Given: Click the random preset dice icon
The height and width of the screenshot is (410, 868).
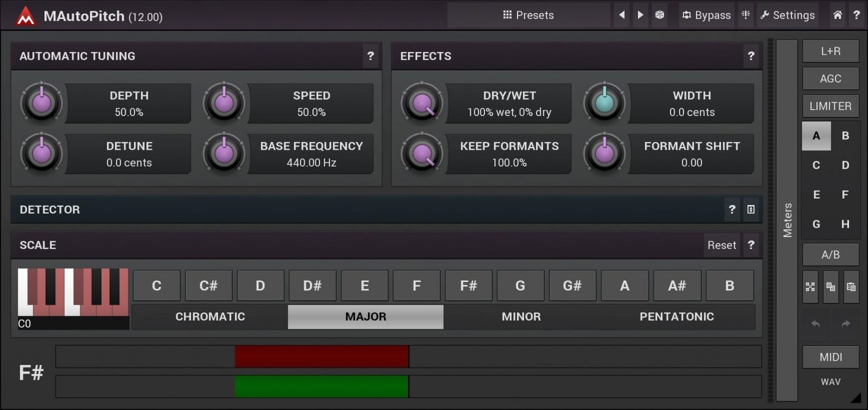Looking at the screenshot, I should click(x=660, y=15).
